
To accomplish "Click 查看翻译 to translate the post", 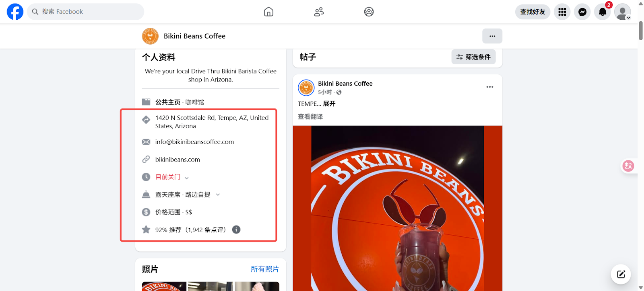I will pyautogui.click(x=310, y=117).
